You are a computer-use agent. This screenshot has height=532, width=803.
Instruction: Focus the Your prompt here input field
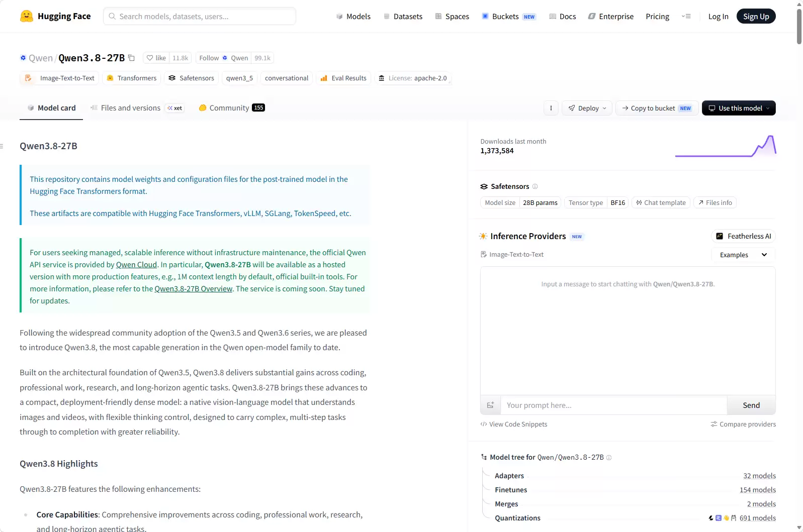[613, 405]
